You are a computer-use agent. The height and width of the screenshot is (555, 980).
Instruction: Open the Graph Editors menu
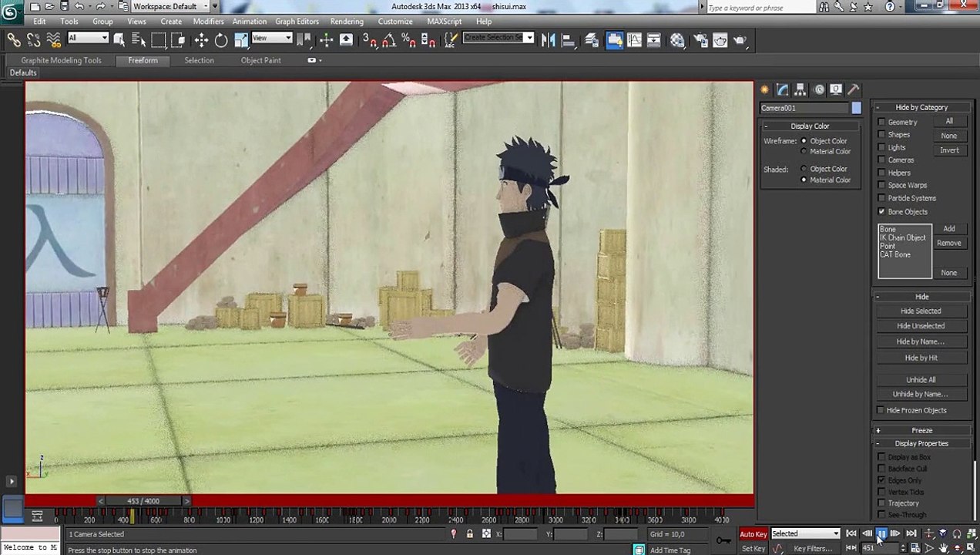(x=297, y=21)
